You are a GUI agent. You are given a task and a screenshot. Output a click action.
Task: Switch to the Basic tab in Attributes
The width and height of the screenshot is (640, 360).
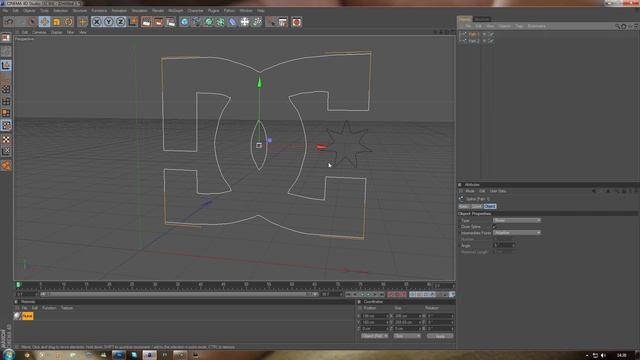pos(464,207)
